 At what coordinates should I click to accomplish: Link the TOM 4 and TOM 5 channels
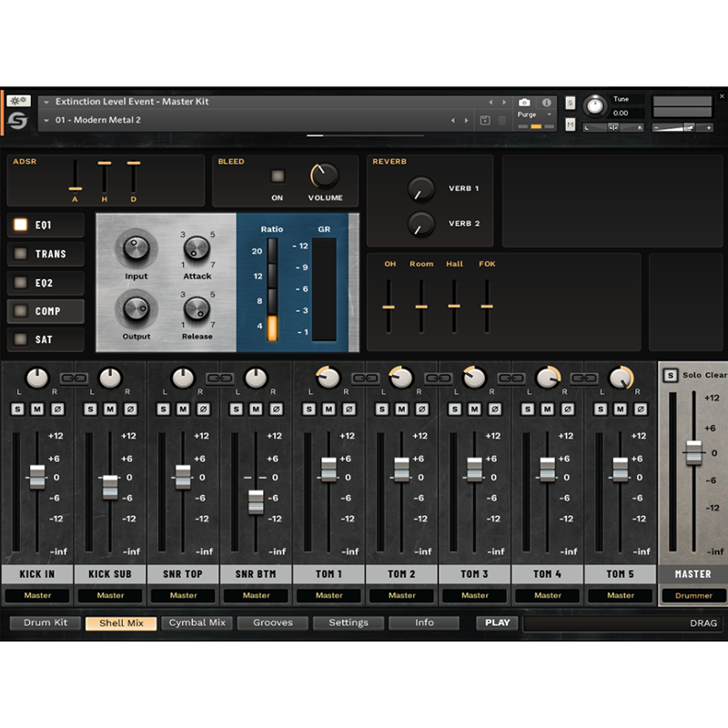coord(584,379)
